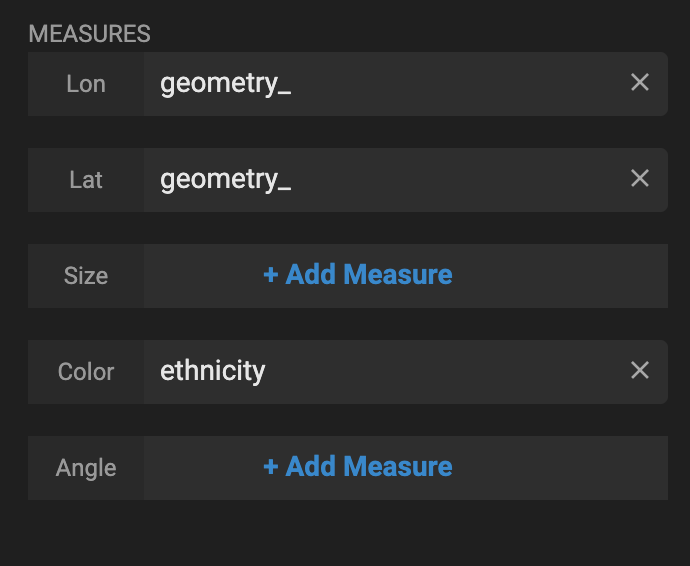Click the ethnicity text in Color row

pyautogui.click(x=213, y=371)
